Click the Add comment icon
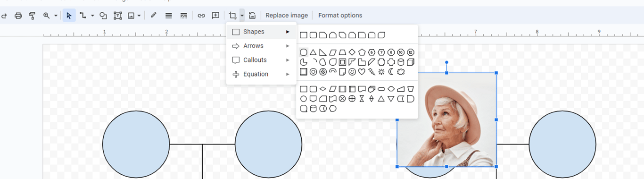Image resolution: width=644 pixels, height=179 pixels. click(215, 16)
